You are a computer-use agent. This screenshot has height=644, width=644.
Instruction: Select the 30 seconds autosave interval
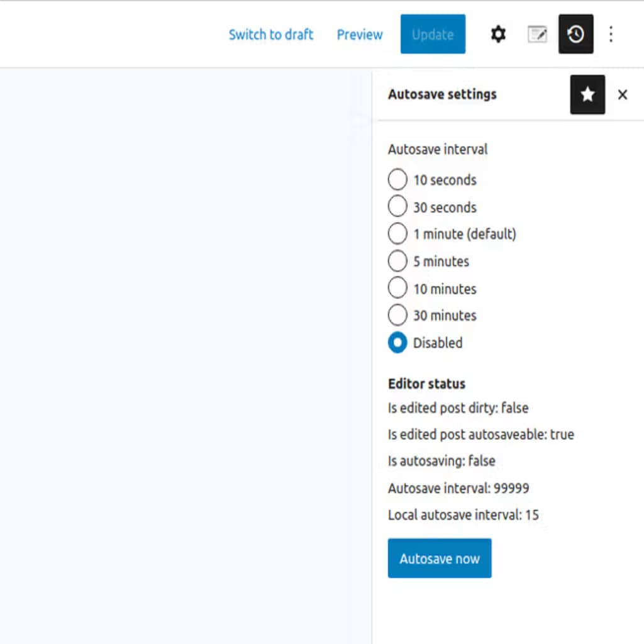(x=397, y=206)
